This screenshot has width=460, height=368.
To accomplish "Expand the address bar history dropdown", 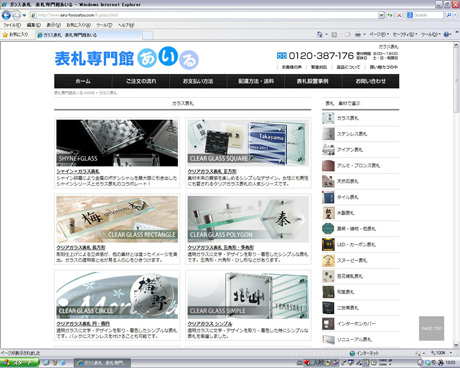I will click(381, 15).
